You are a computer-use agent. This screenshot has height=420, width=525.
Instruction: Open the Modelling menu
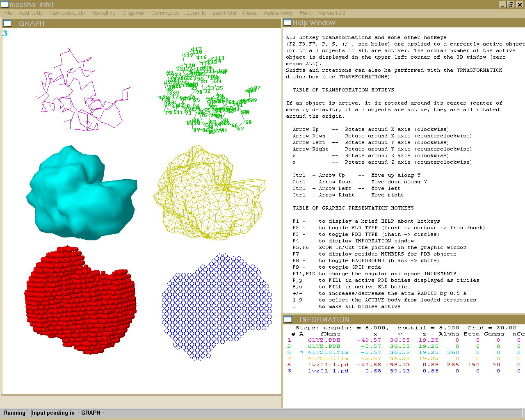click(103, 13)
